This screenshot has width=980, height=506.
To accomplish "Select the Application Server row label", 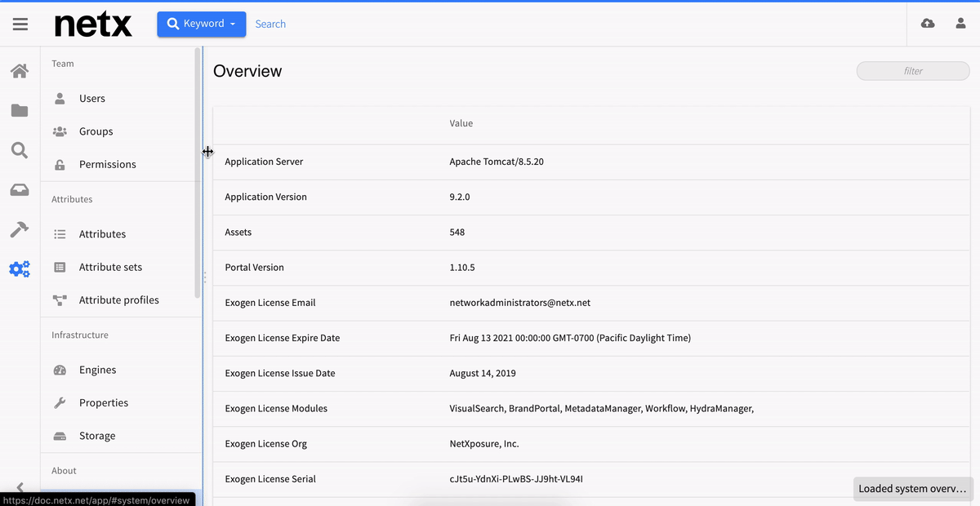I will tap(264, 162).
